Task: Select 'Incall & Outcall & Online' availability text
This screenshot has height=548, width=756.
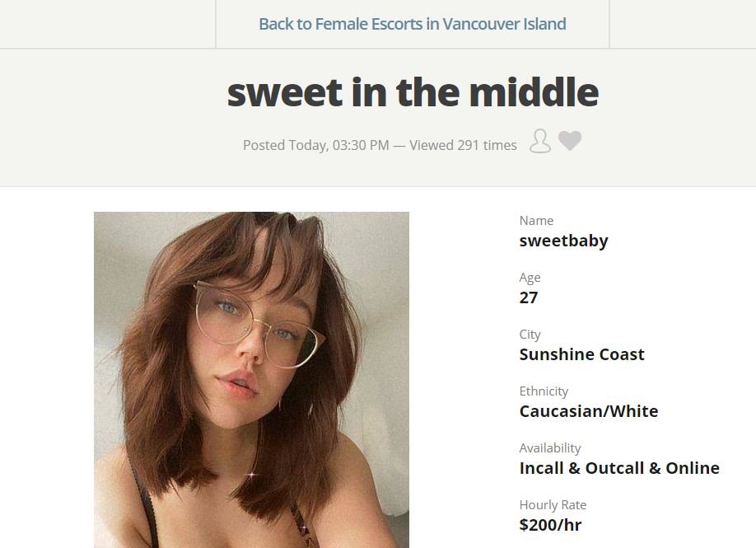Action: pos(619,468)
